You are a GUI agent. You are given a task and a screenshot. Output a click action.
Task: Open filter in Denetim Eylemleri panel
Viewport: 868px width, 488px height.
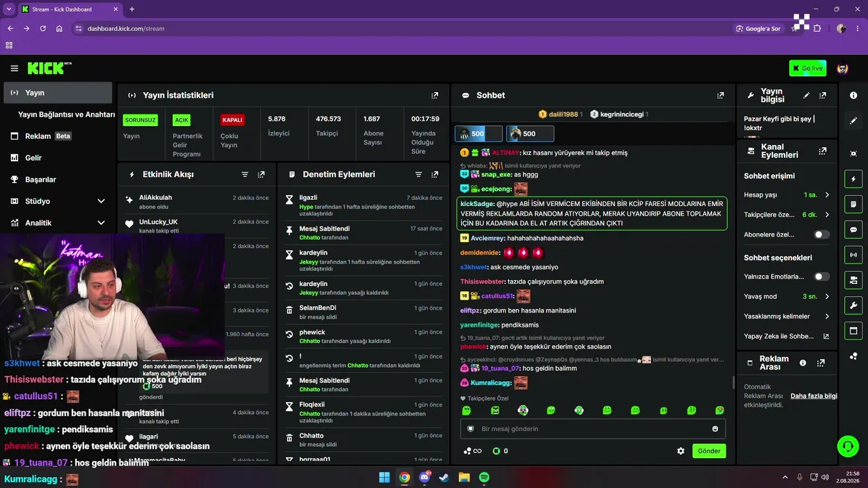(418, 174)
